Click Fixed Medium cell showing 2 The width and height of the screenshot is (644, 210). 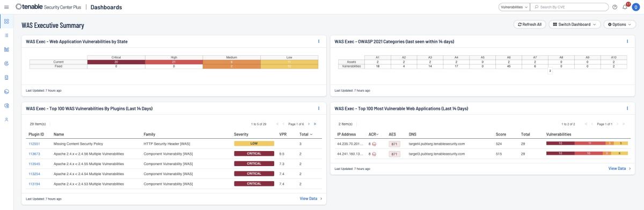(x=232, y=66)
